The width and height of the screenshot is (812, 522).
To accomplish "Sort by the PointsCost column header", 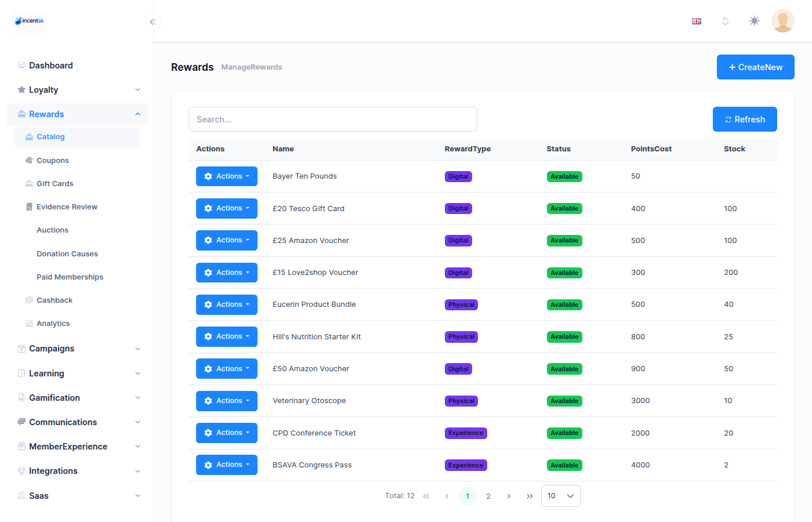I will (x=651, y=149).
